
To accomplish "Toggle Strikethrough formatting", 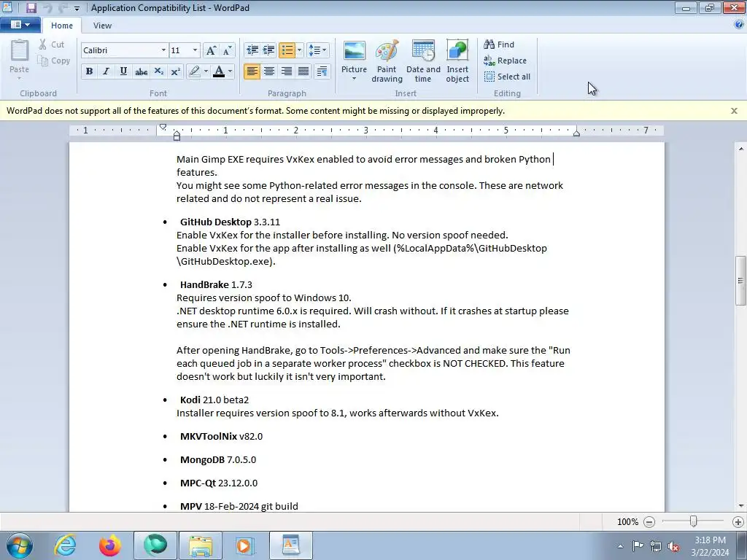I will pos(141,71).
